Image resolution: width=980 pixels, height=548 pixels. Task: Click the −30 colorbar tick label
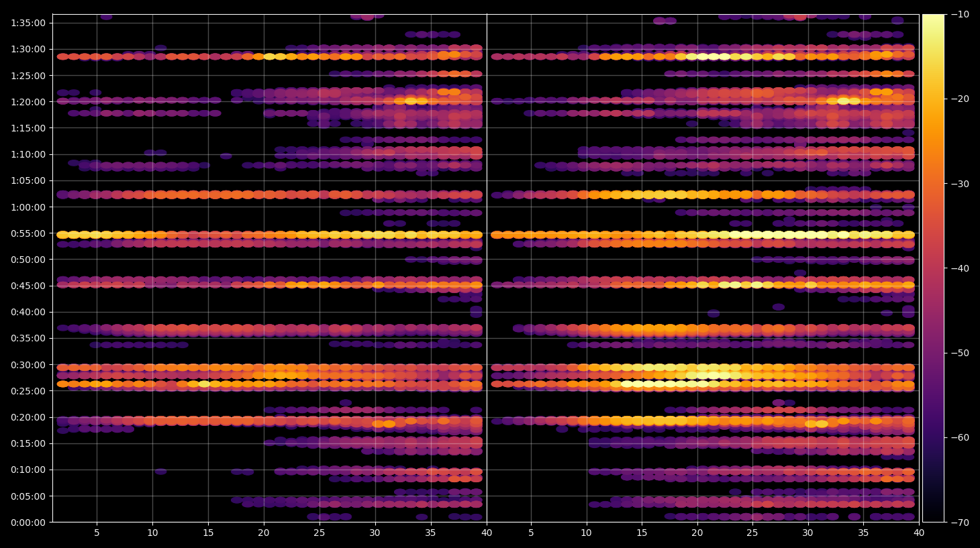[960, 184]
